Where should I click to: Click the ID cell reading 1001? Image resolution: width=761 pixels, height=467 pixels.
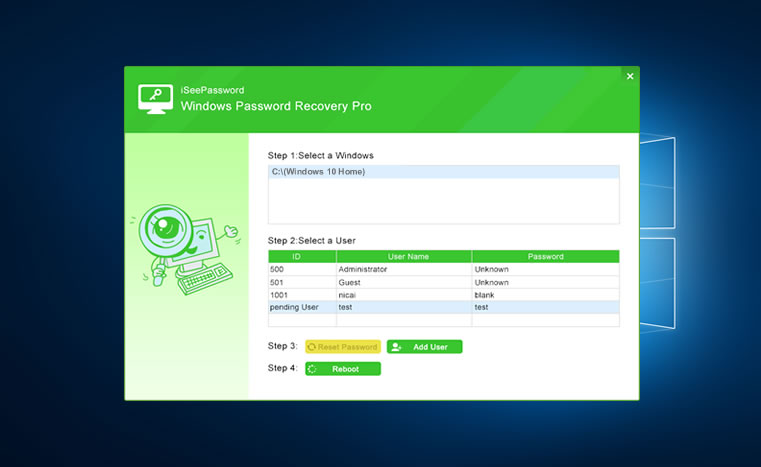click(x=302, y=295)
